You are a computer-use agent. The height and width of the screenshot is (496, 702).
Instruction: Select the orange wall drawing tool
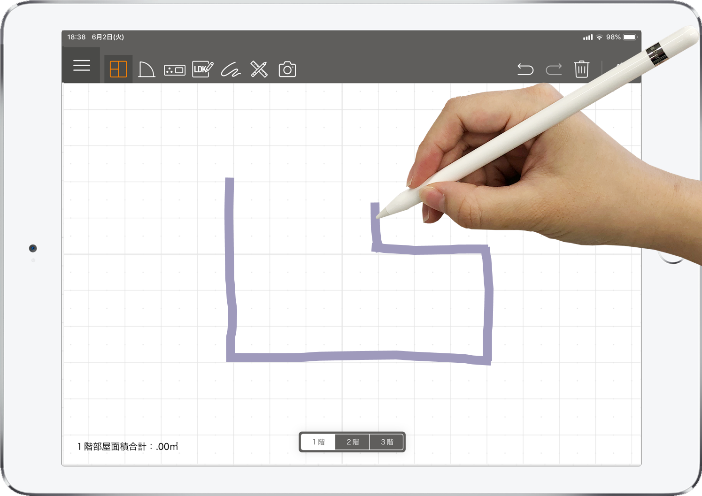click(118, 69)
